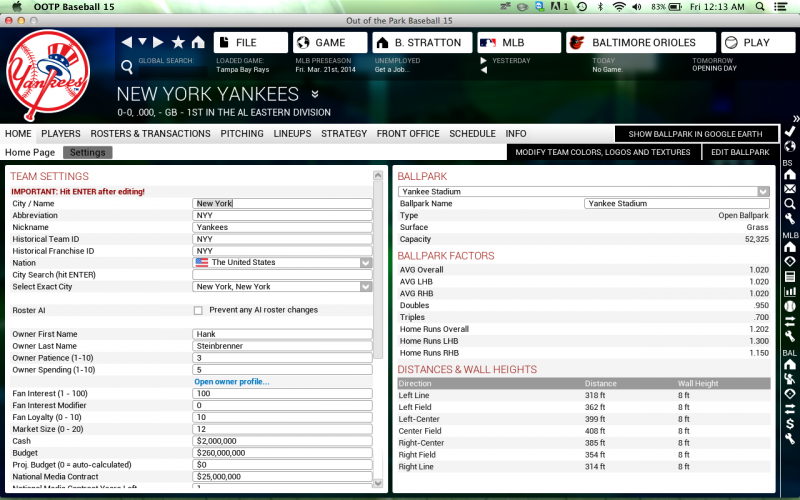Open the Rosters & Transactions menu

coord(150,133)
